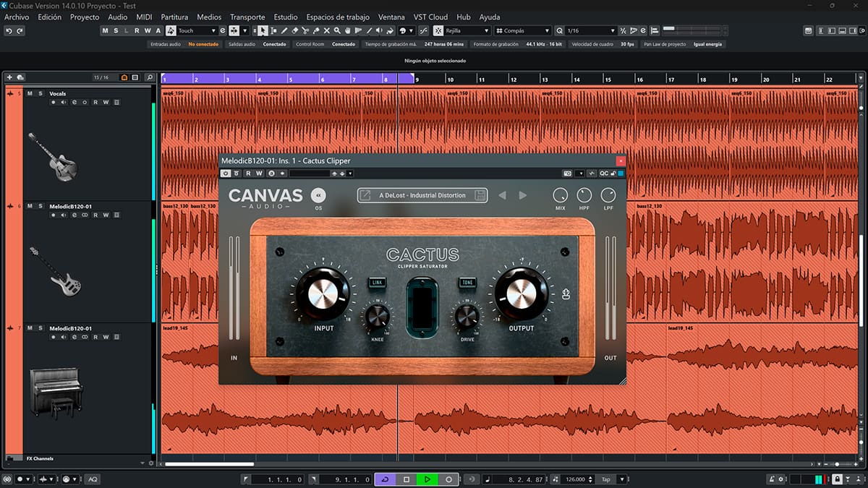Open the Rejilla snap type dropdown
The height and width of the screenshot is (488, 868).
467,31
